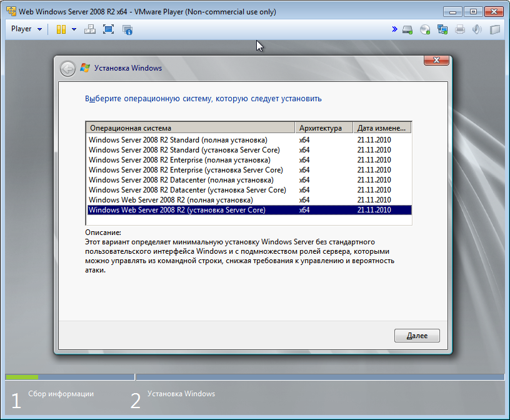The height and width of the screenshot is (420, 510).
Task: Click the Windows flag setup icon
Action: [85, 68]
